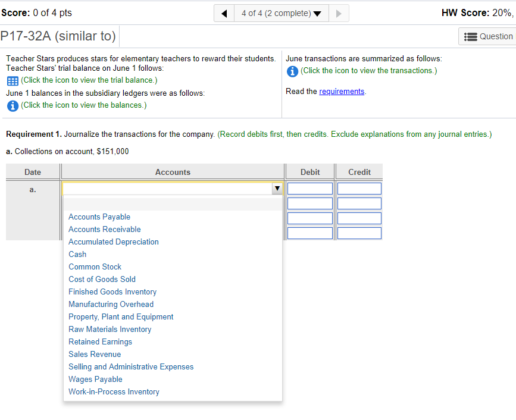This screenshot has width=516, height=420.
Task: Choose Manufacturing Overhead from the list
Action: 111,304
